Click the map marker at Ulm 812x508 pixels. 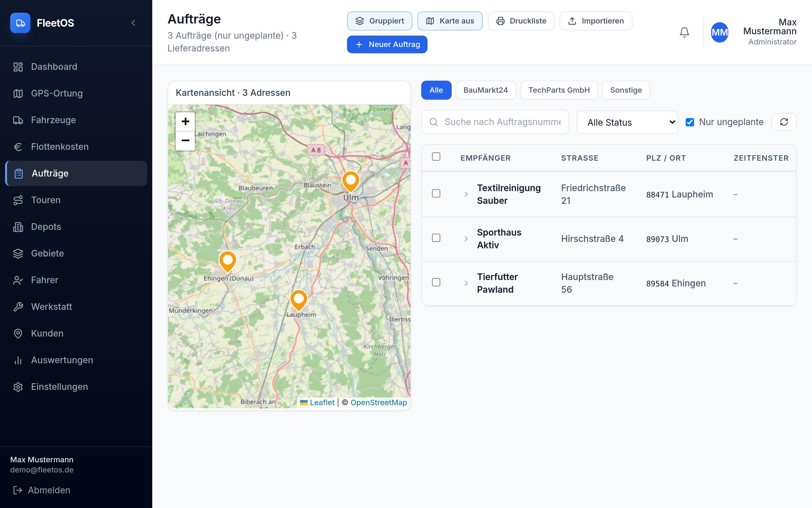pyautogui.click(x=350, y=181)
